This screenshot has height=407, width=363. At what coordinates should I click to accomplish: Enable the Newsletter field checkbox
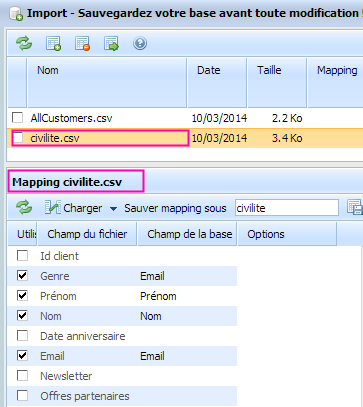coord(22,376)
